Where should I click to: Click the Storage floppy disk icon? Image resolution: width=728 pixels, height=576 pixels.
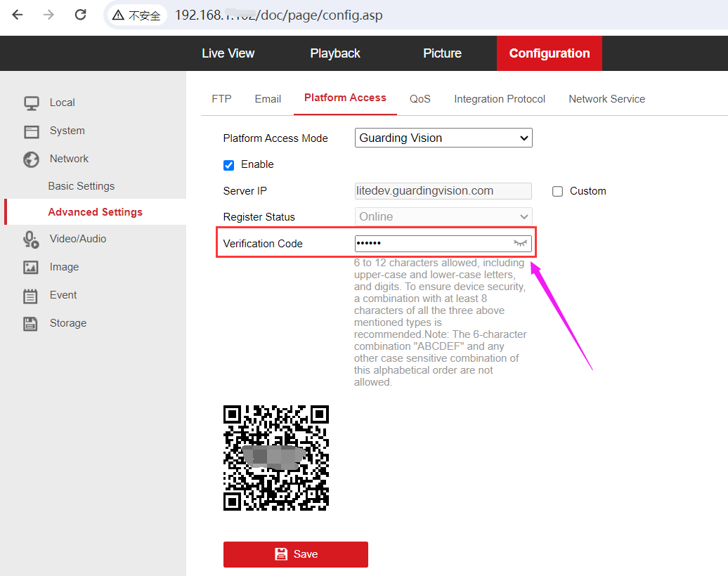click(x=31, y=324)
